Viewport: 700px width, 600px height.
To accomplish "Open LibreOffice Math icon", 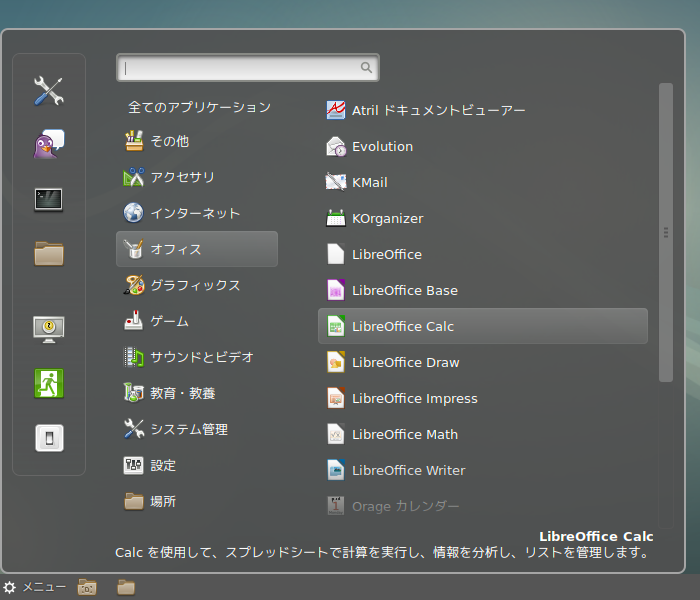I will click(336, 434).
